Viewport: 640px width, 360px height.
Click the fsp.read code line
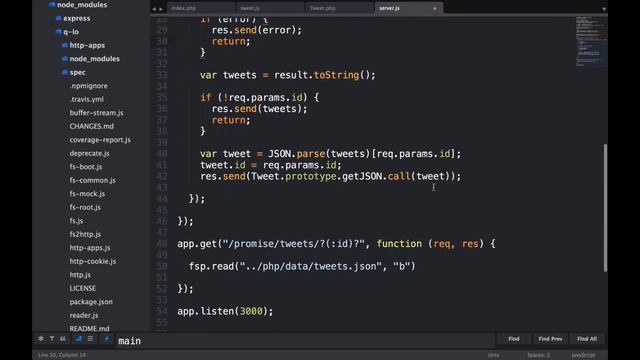coord(302,266)
